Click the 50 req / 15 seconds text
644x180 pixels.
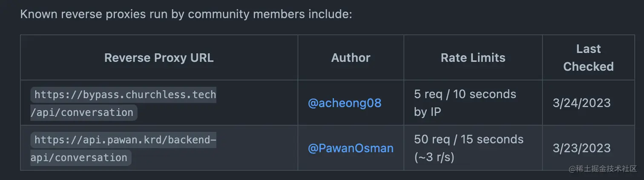coord(469,139)
